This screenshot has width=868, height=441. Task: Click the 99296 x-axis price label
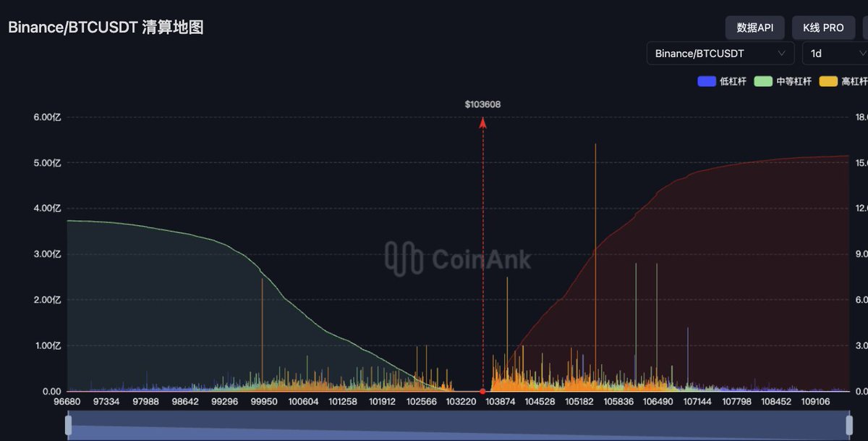point(225,402)
